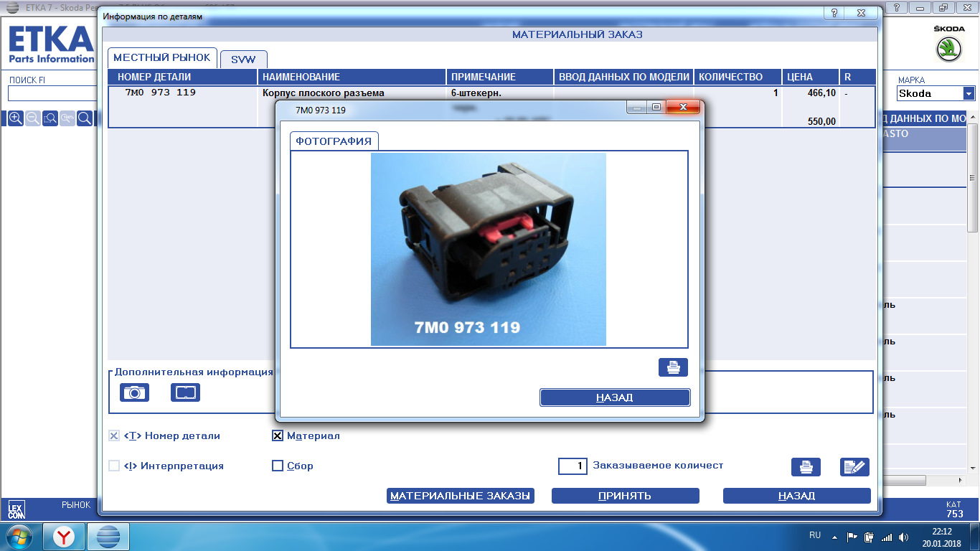Click the volume speaker tray icon
The height and width of the screenshot is (551, 980).
point(904,537)
